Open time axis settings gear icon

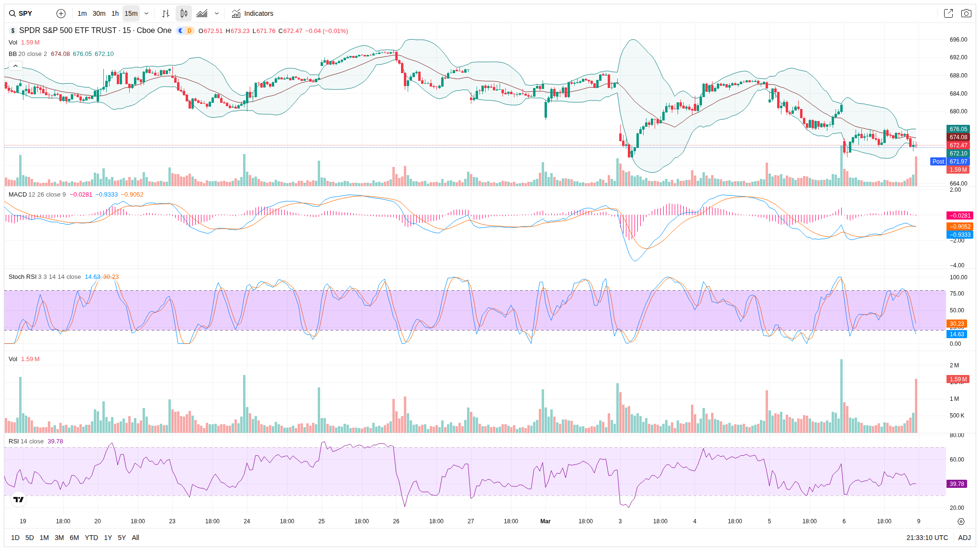(x=961, y=521)
